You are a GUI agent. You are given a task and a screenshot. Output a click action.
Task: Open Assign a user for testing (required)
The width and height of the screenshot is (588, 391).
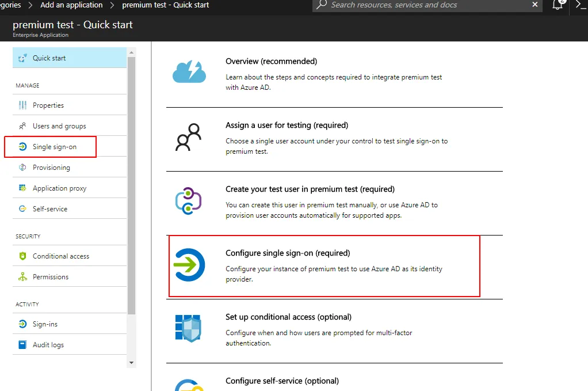[x=287, y=125]
